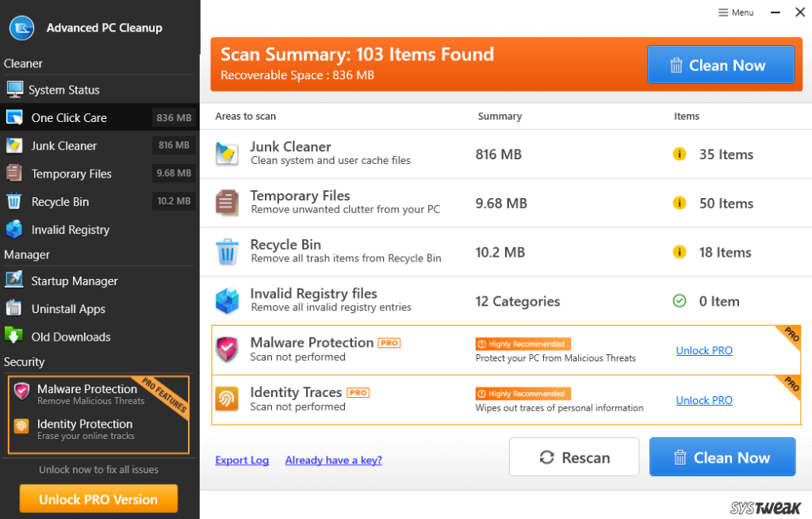
Task: Click the Highly Recommended badge for Malware Protection
Action: coord(523,344)
